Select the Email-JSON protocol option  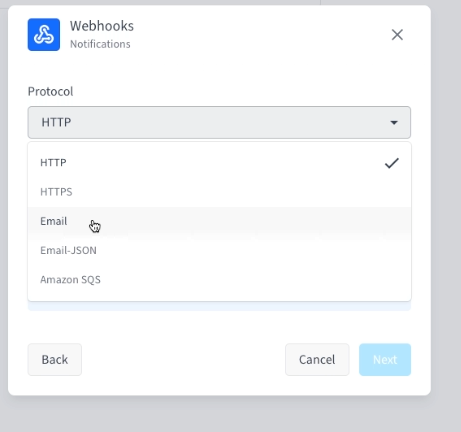point(219,250)
